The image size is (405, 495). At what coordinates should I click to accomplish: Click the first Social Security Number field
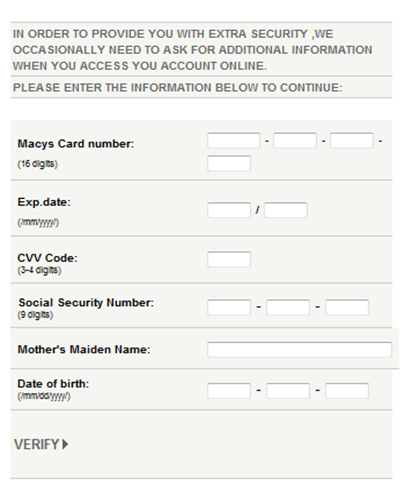tap(229, 307)
